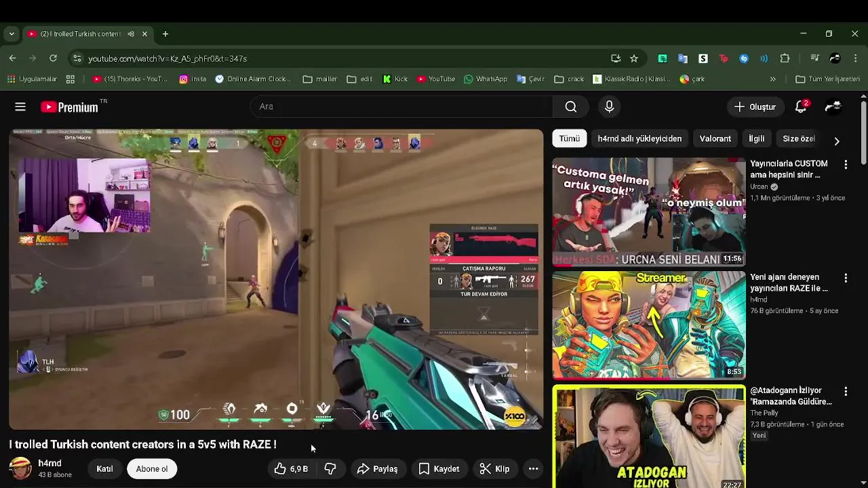The width and height of the screenshot is (868, 488).
Task: Click in the Ara search field
Action: (x=401, y=106)
